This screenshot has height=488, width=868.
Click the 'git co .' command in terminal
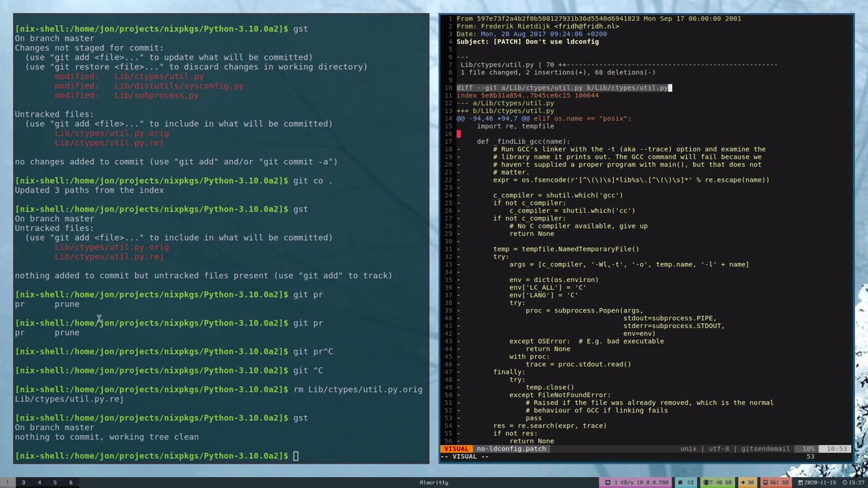[x=313, y=180]
